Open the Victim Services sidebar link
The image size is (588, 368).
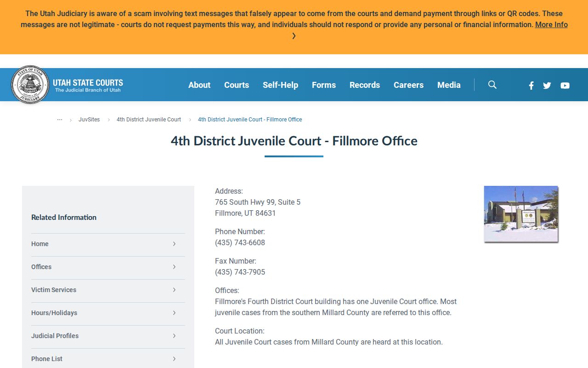click(54, 290)
